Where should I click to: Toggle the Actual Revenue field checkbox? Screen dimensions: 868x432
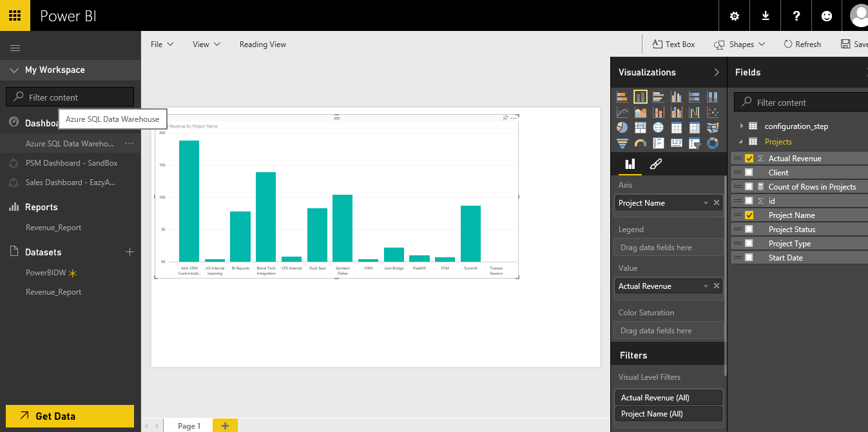[749, 159]
